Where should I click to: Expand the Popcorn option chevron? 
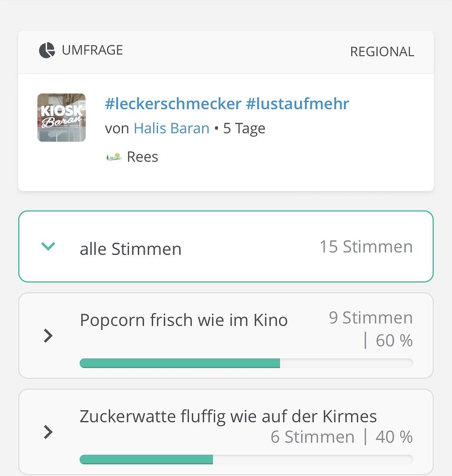[x=48, y=336]
